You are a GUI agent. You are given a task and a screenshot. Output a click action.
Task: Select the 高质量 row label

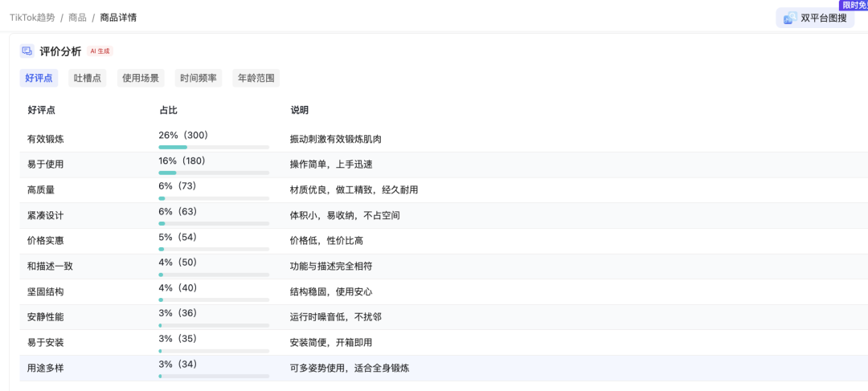click(x=41, y=190)
